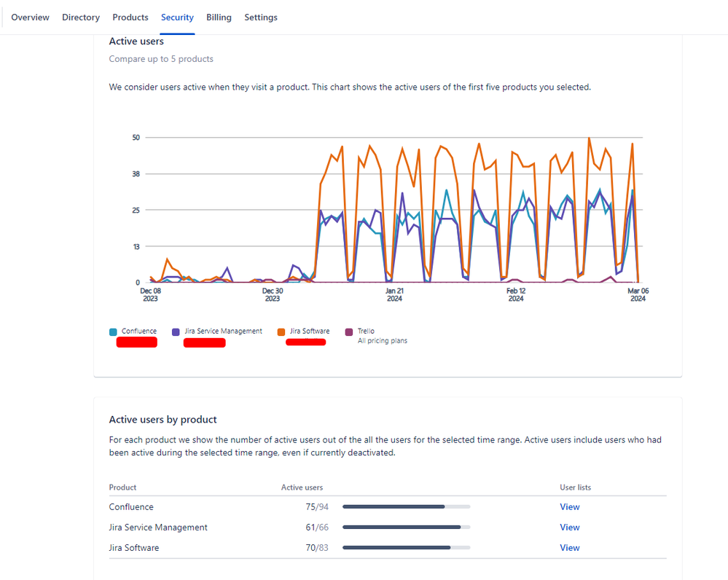Click the teal Confluence legend swatch

(x=114, y=331)
